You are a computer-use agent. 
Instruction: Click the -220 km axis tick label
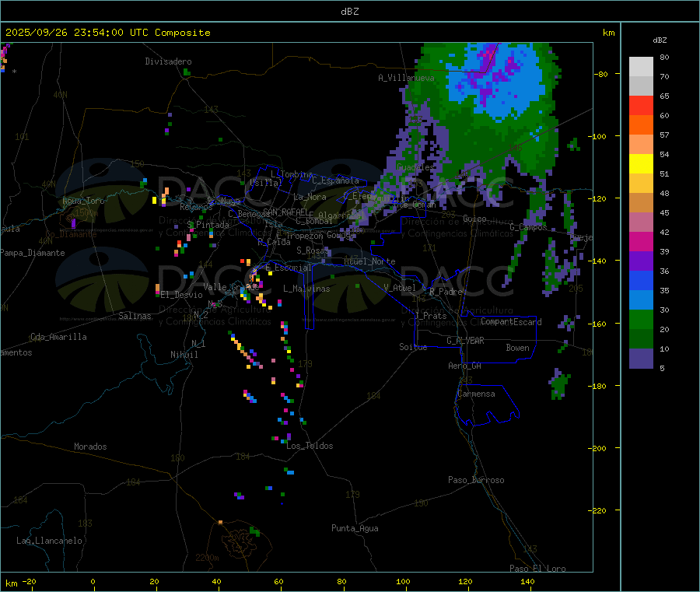pyautogui.click(x=598, y=511)
